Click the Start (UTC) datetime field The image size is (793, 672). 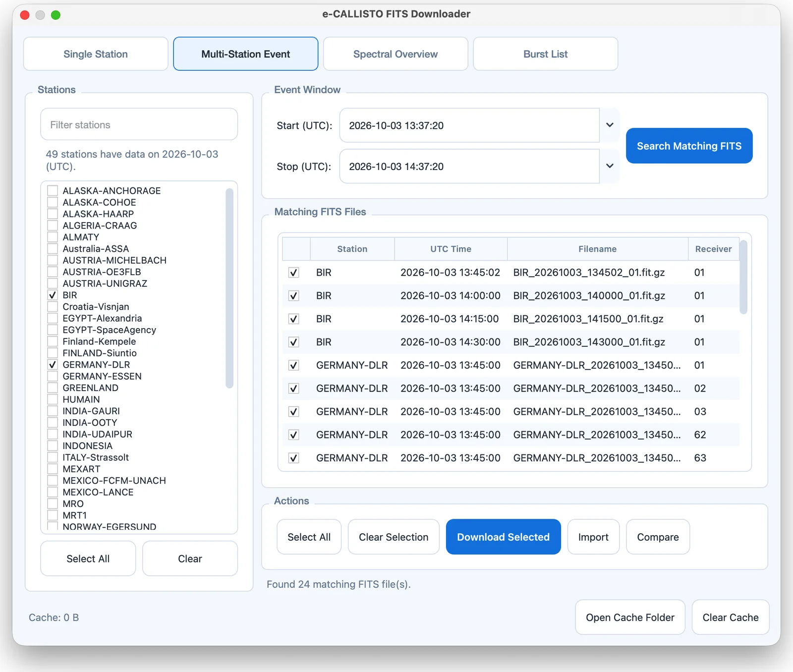point(469,125)
